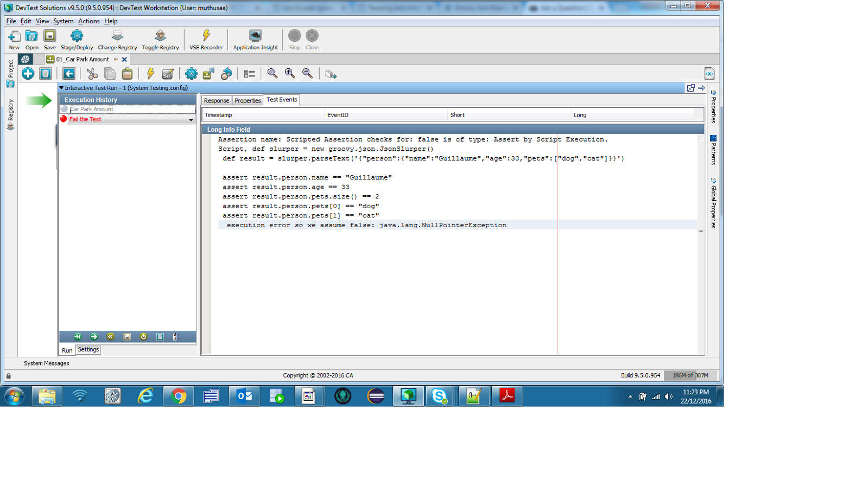Click the blue back arrow icon
This screenshot has width=868, height=487.
[68, 74]
